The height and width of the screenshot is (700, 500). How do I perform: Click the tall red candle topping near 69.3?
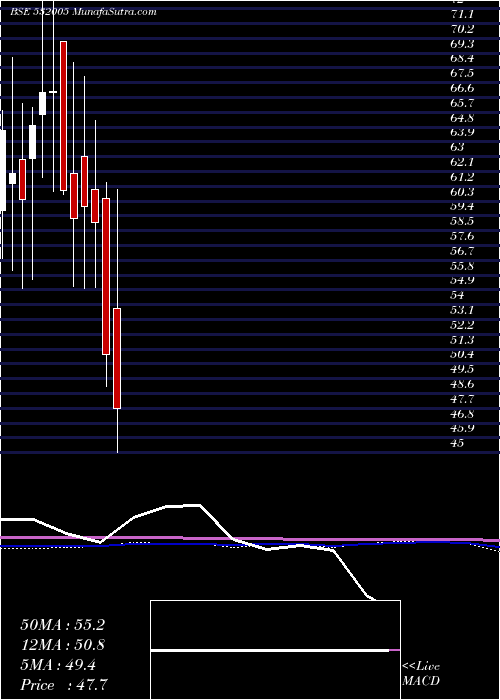(64, 116)
